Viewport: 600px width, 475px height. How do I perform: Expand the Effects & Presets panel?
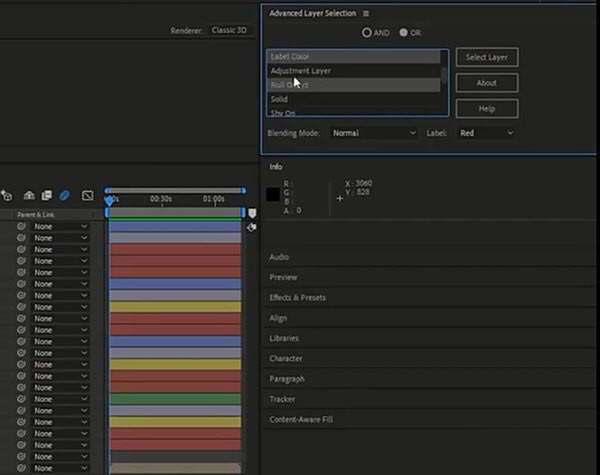297,298
